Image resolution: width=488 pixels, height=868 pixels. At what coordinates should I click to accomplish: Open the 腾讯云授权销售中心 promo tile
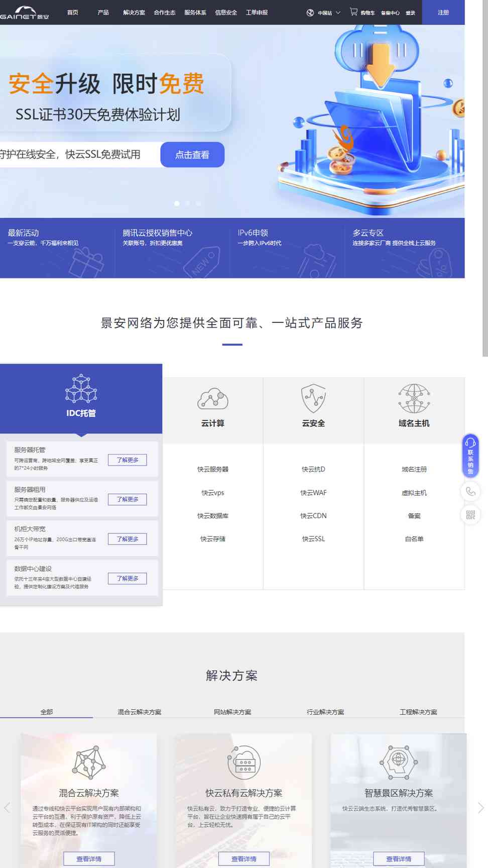point(172,248)
